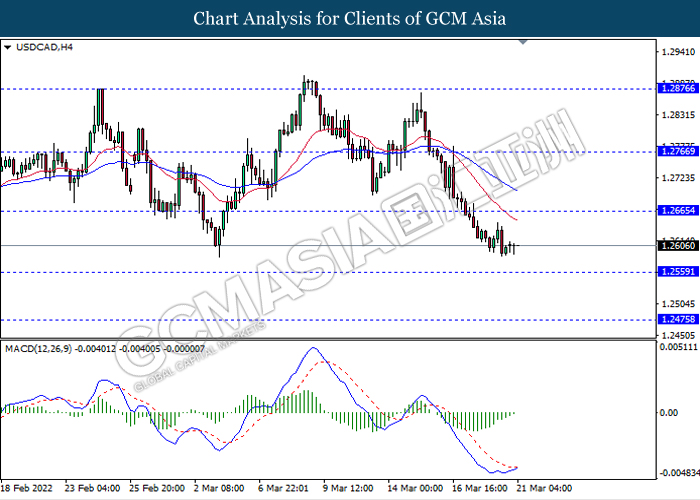Click the MACD 0.00 zero level value
The width and height of the screenshot is (700, 500).
click(x=669, y=412)
